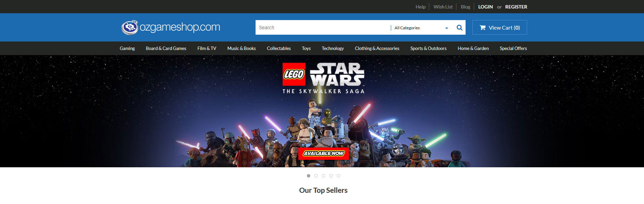Open the Collectables menu
This screenshot has height=204, width=644.
pyautogui.click(x=279, y=48)
